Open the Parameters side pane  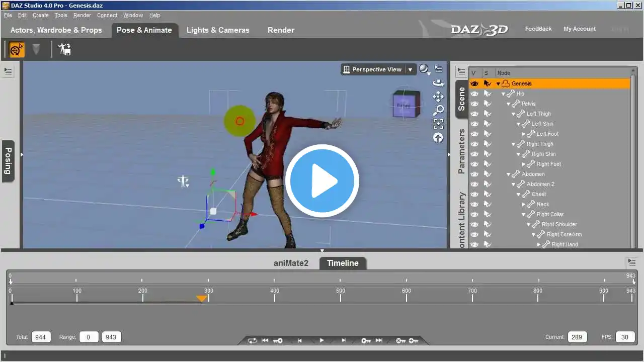tap(461, 151)
